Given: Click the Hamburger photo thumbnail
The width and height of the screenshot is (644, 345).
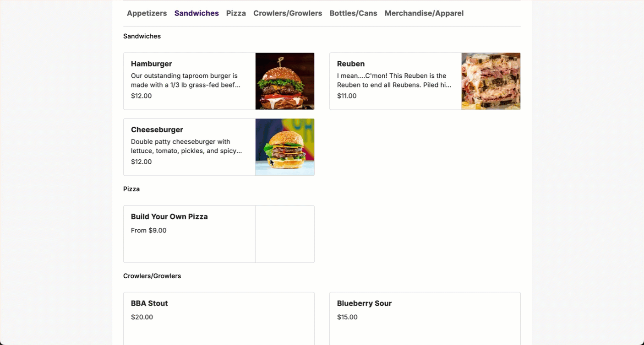Looking at the screenshot, I should tap(284, 81).
